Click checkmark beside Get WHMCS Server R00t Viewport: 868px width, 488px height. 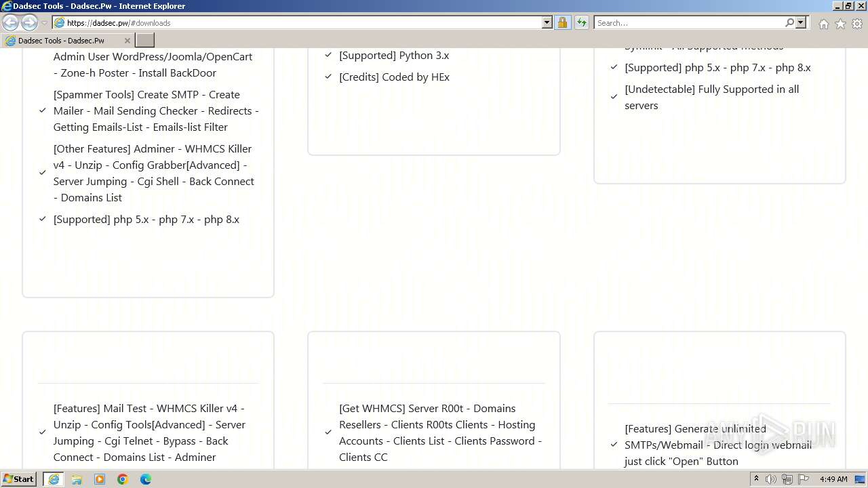[328, 432]
